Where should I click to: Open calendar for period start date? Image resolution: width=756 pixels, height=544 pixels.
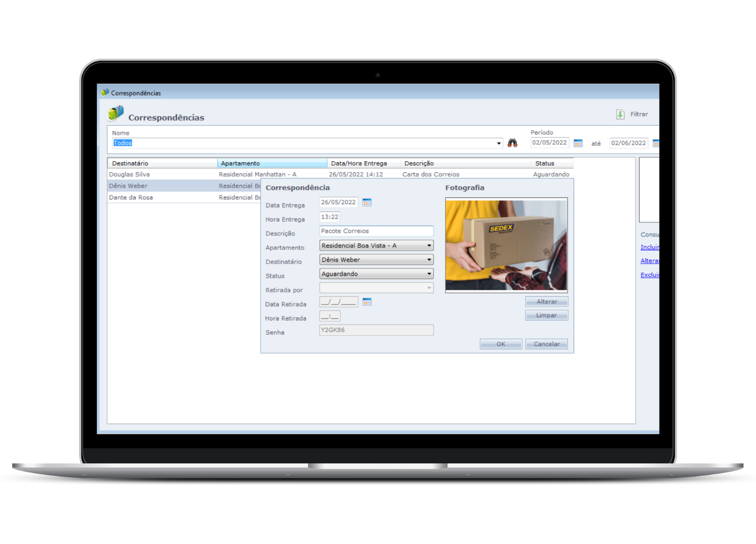coord(578,144)
